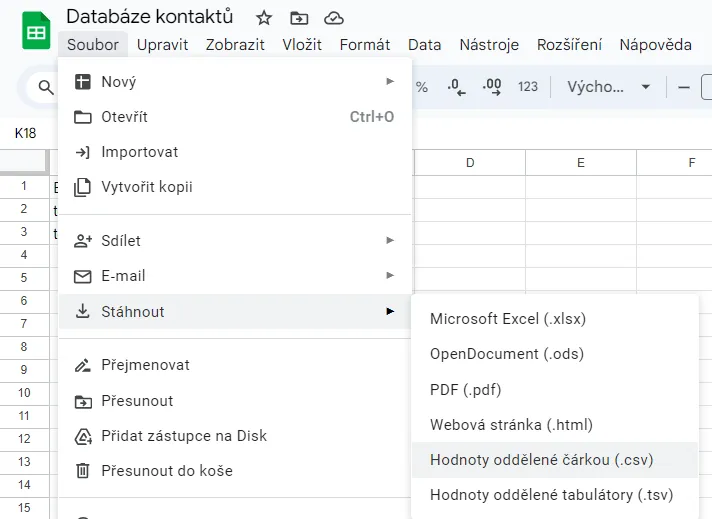This screenshot has width=712, height=519.
Task: Click the Google Sheets home logo
Action: coord(36,31)
